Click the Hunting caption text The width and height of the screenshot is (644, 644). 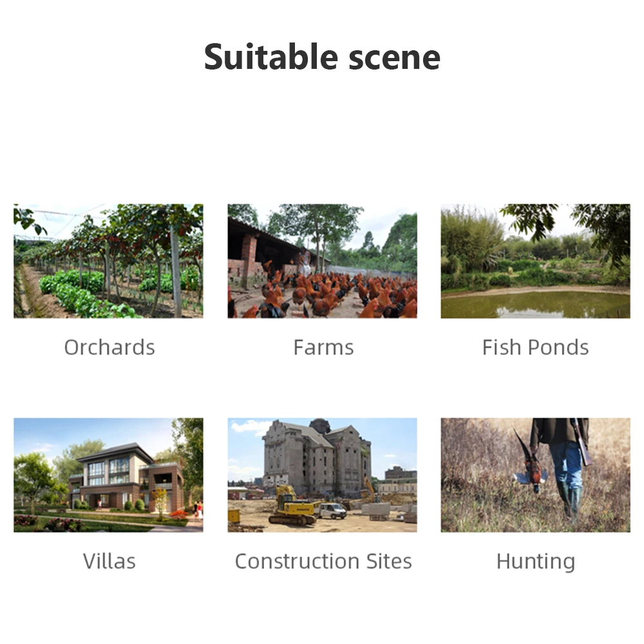coord(535,562)
